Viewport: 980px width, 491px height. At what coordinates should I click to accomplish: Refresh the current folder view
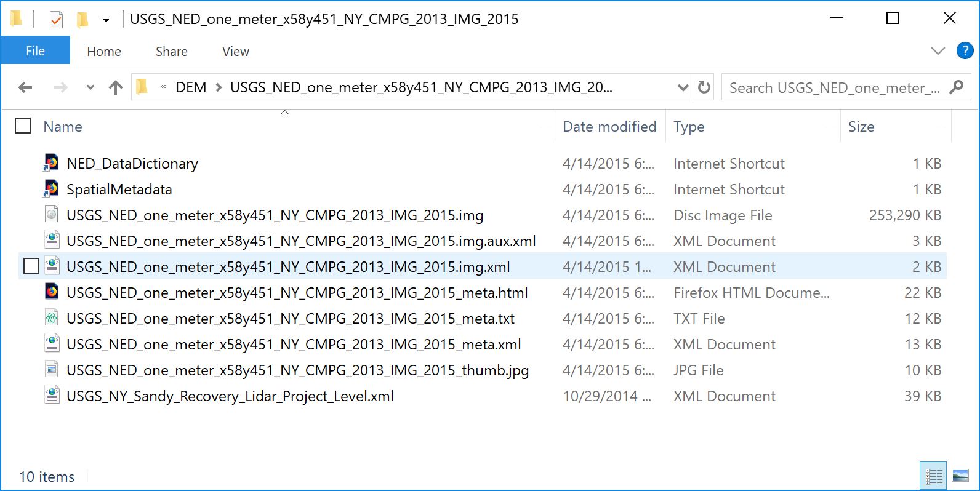(704, 87)
